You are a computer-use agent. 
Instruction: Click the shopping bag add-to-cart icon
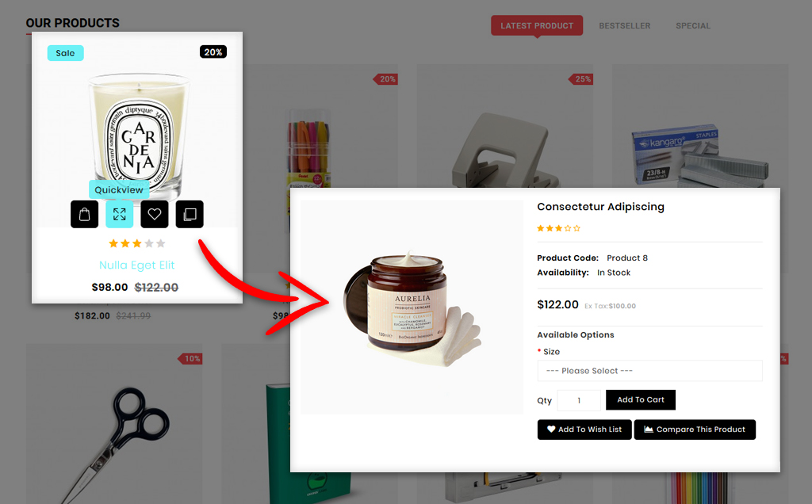click(x=84, y=214)
